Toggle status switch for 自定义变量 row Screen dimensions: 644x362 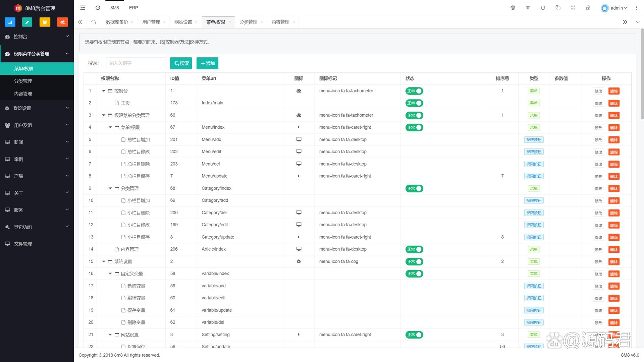click(414, 274)
